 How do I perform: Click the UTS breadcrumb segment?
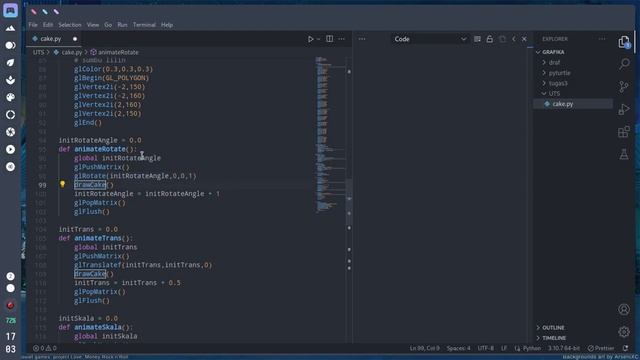click(38, 52)
